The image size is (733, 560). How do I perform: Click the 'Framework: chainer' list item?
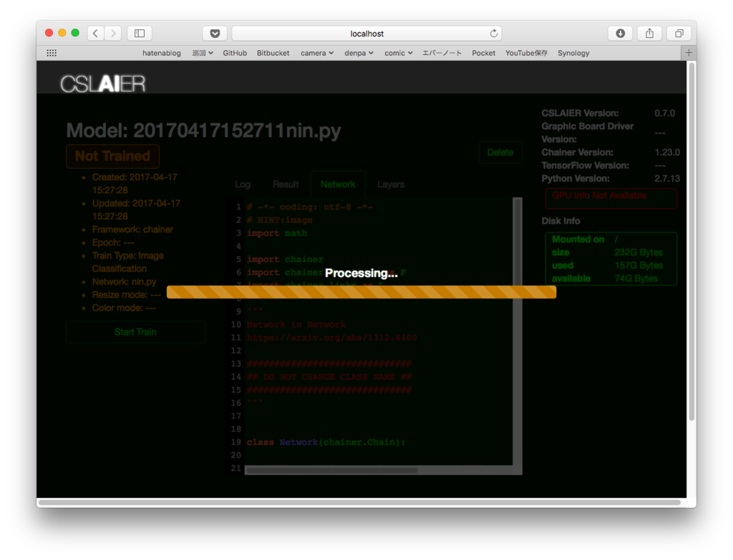pos(132,230)
